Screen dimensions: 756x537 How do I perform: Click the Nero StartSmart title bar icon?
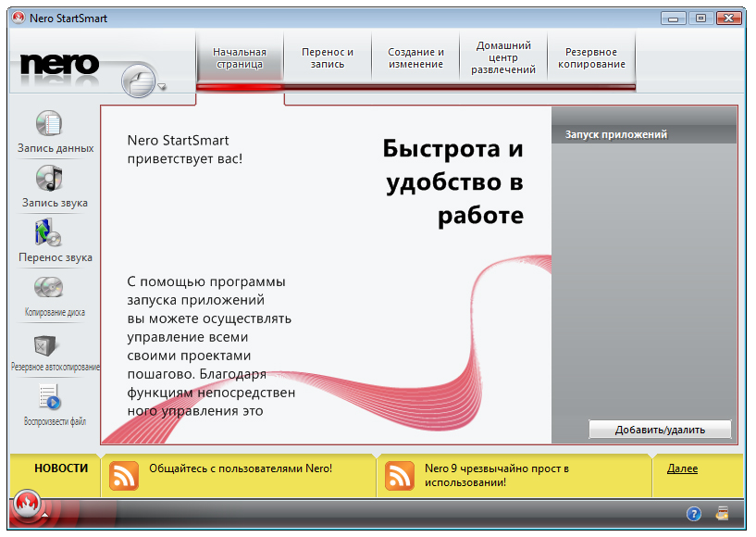(19, 18)
